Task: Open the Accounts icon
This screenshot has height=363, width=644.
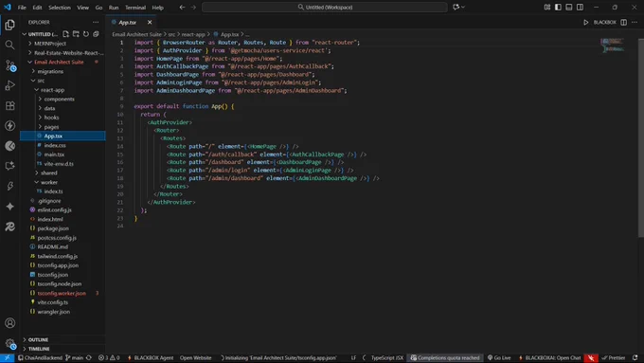Action: click(9, 323)
